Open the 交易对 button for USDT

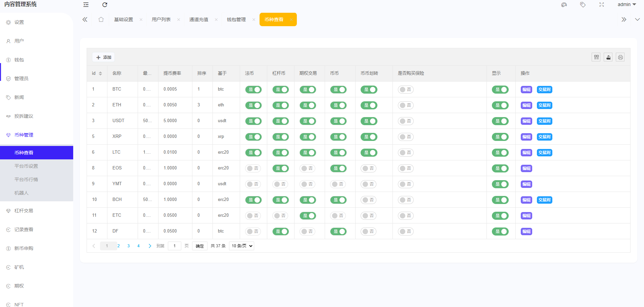(x=544, y=121)
